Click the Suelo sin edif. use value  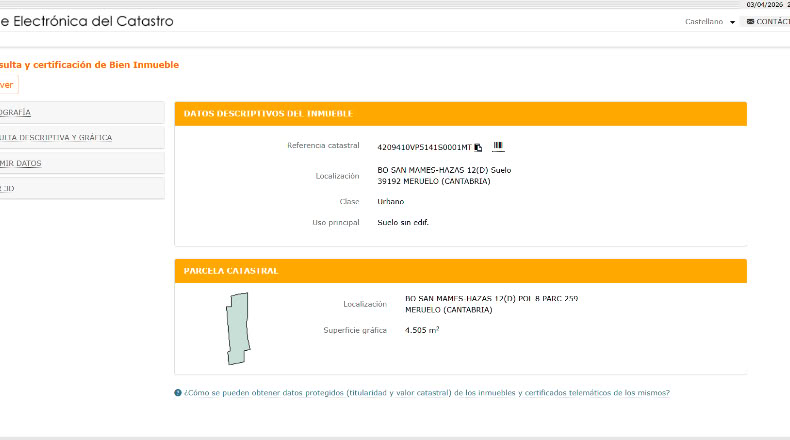coord(403,222)
